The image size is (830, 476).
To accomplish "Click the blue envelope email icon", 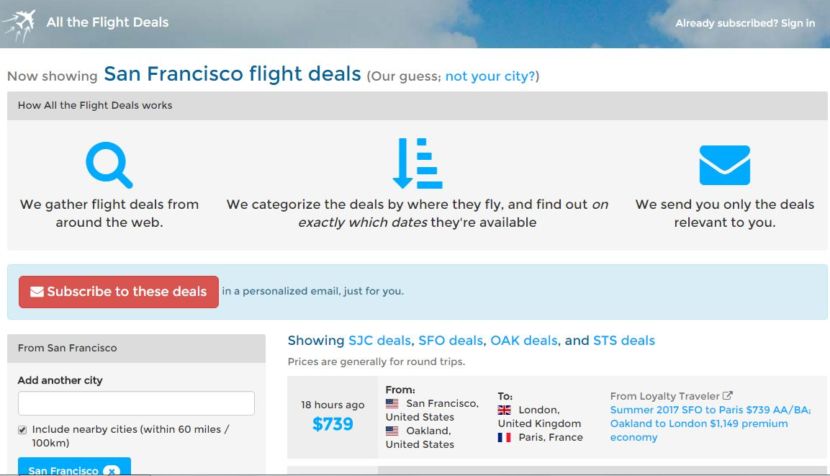I will pos(724,166).
